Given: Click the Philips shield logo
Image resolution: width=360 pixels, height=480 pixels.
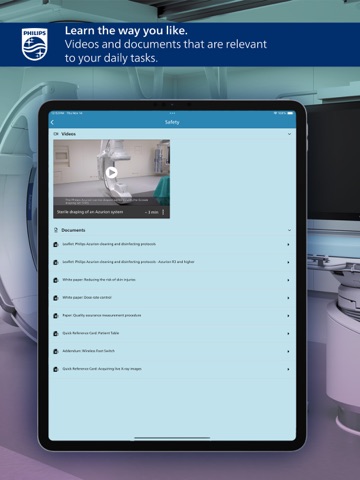Looking at the screenshot, I should [x=35, y=44].
